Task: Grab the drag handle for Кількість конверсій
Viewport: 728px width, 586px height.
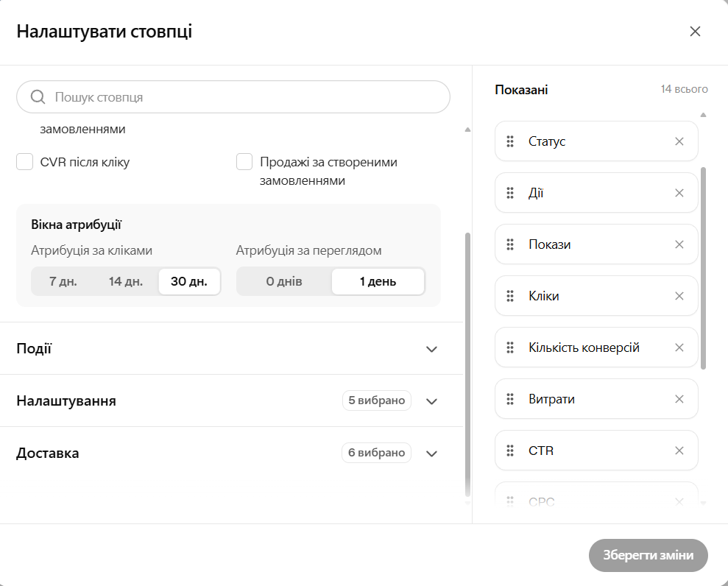Action: pos(510,347)
